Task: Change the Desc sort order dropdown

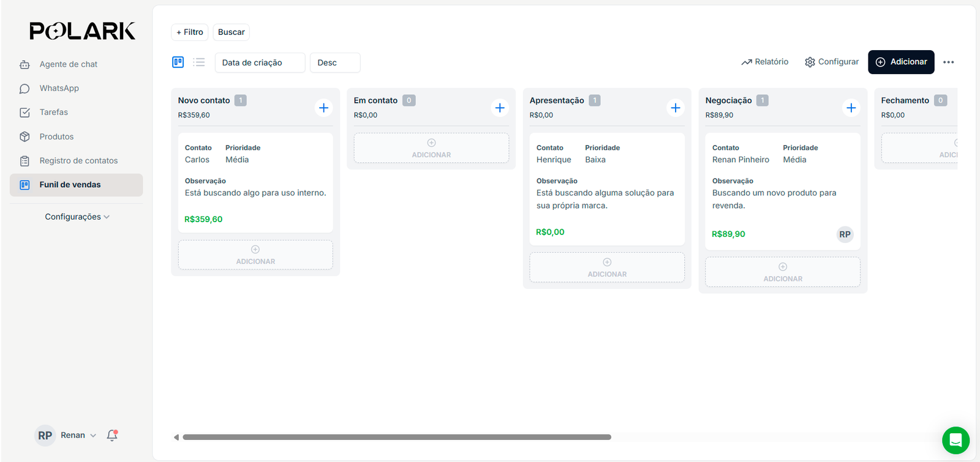Action: click(x=334, y=62)
